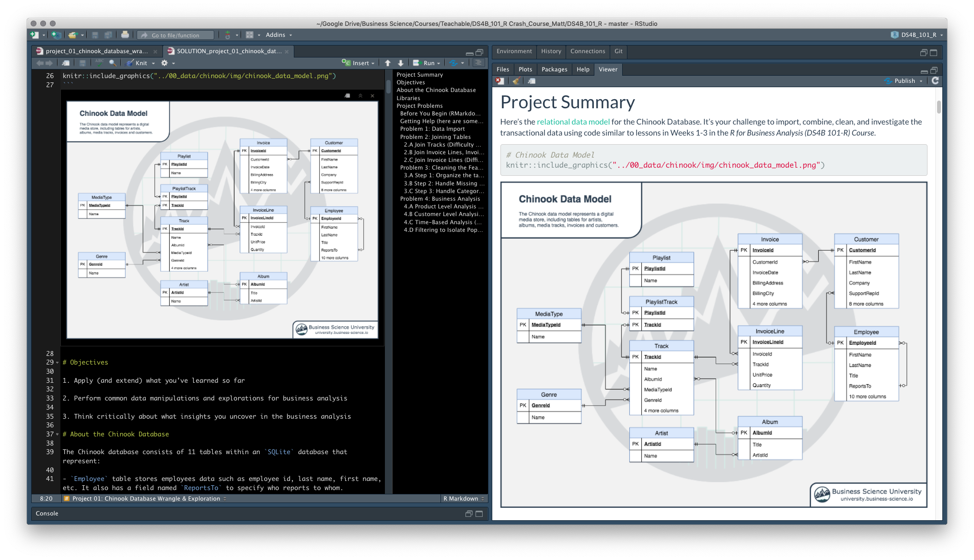Click the Workspace Panes grid icon
974x560 pixels.
point(250,35)
